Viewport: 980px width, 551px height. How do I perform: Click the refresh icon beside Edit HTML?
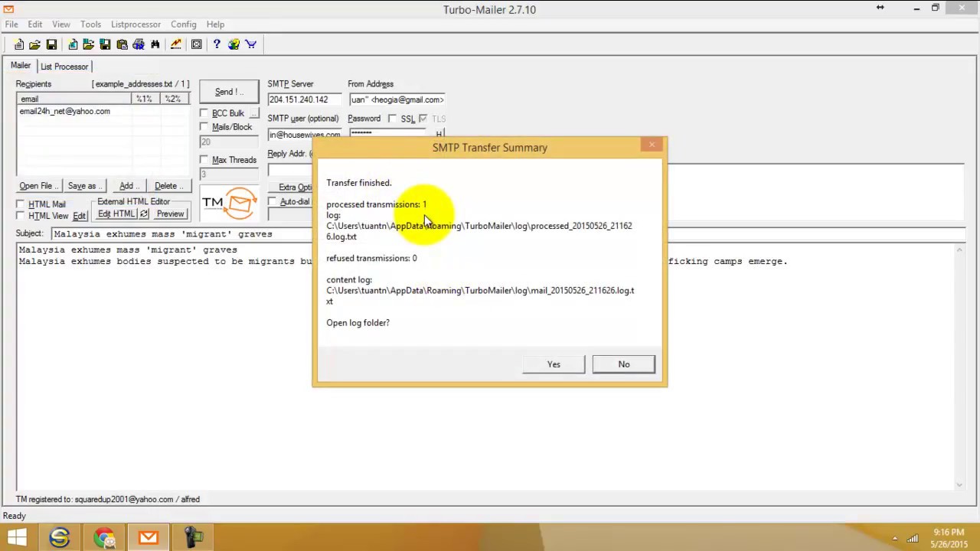(144, 214)
